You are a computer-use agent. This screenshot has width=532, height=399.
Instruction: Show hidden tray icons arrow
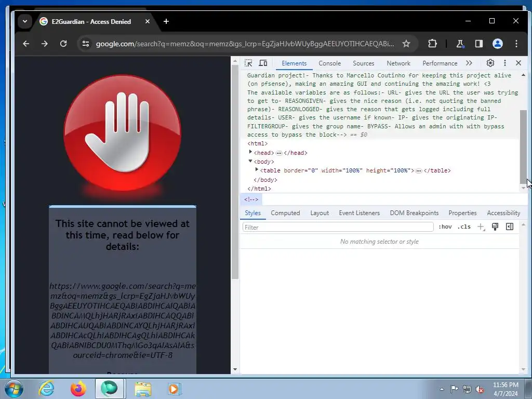pos(442,389)
